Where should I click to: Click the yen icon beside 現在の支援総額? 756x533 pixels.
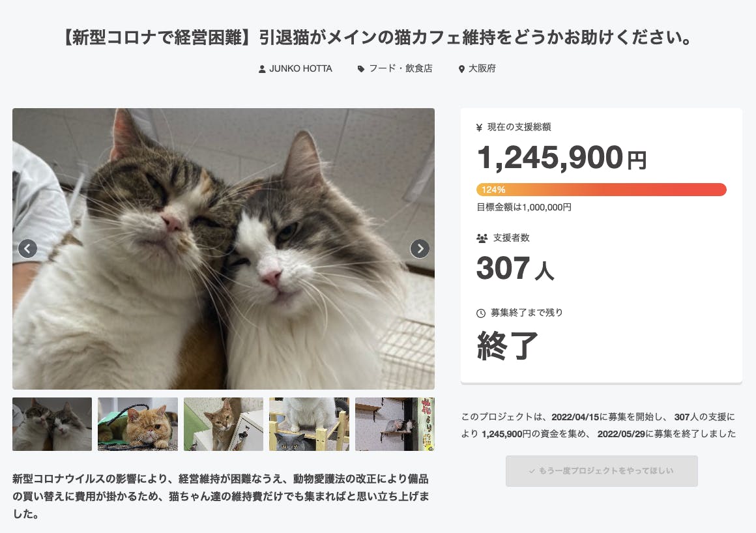(480, 128)
